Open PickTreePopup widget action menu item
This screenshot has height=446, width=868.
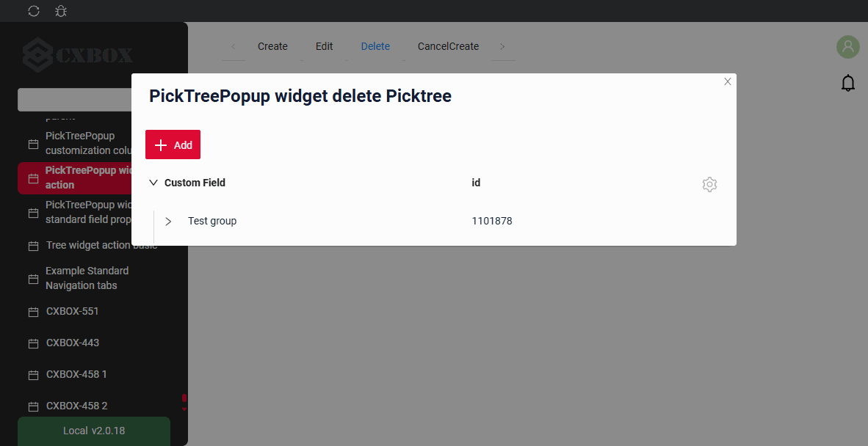[75, 178]
